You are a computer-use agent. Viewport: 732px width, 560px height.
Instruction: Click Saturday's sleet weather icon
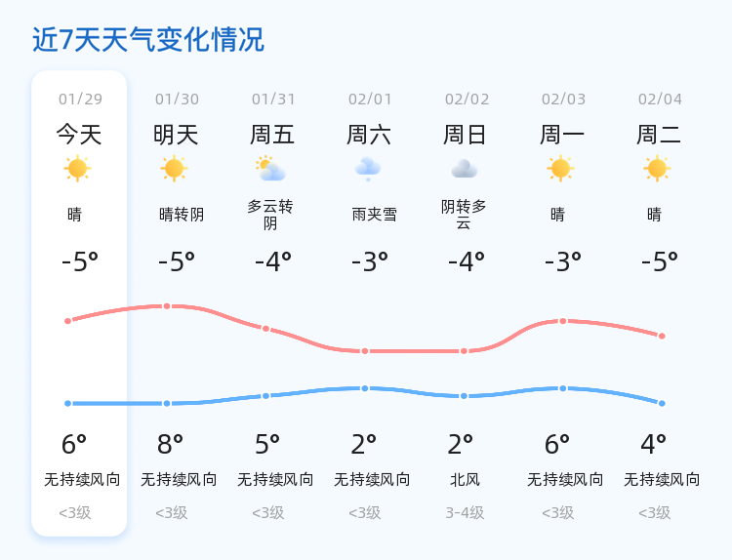pos(368,168)
